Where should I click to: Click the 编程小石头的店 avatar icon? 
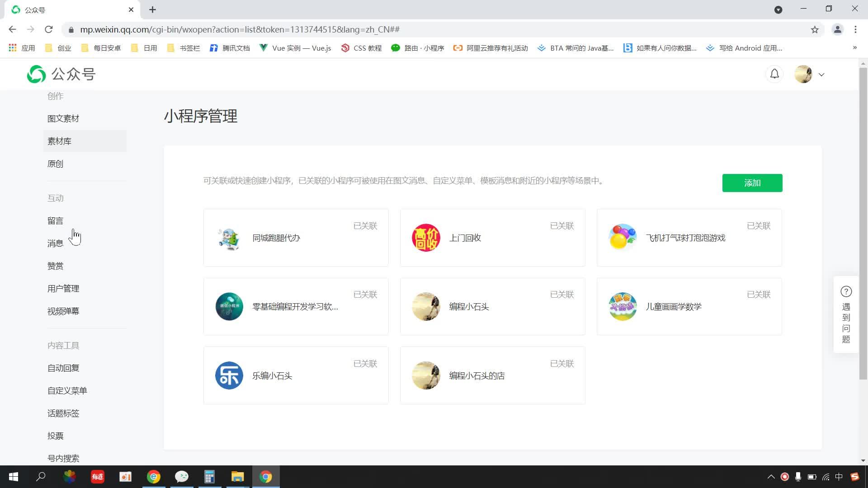pyautogui.click(x=426, y=375)
